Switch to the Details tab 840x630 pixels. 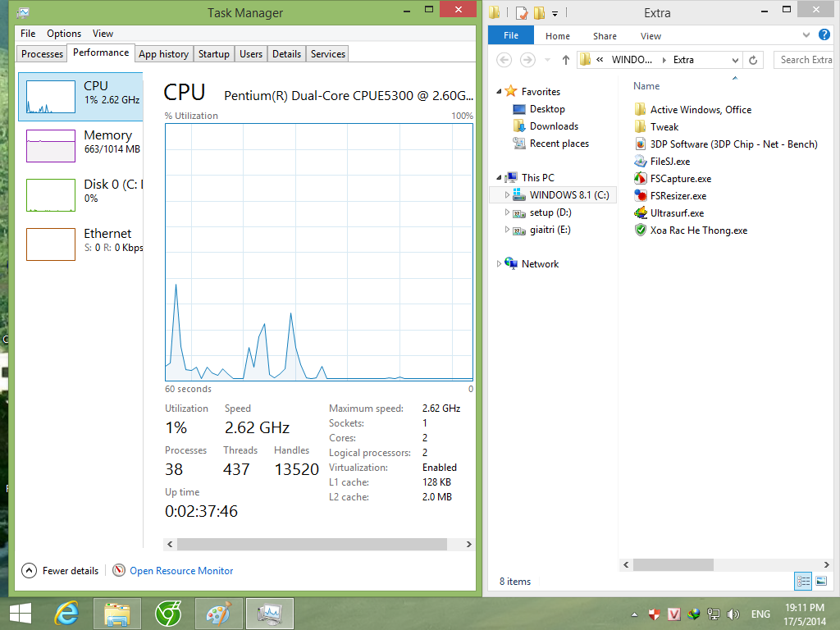[286, 54]
